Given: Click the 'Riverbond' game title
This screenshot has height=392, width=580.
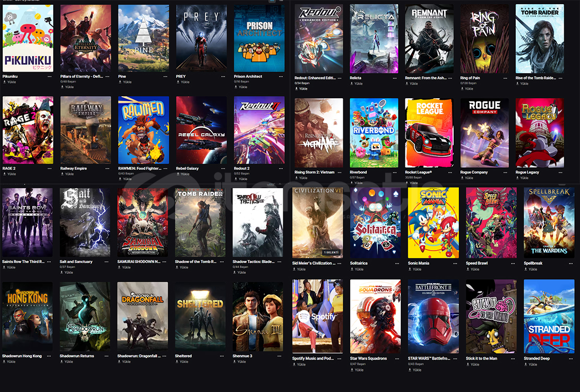Looking at the screenshot, I should [x=358, y=172].
